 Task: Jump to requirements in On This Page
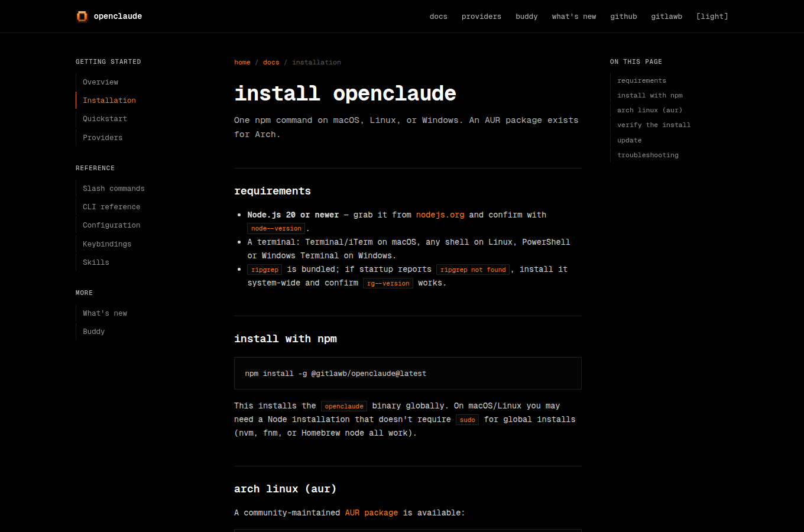point(641,80)
